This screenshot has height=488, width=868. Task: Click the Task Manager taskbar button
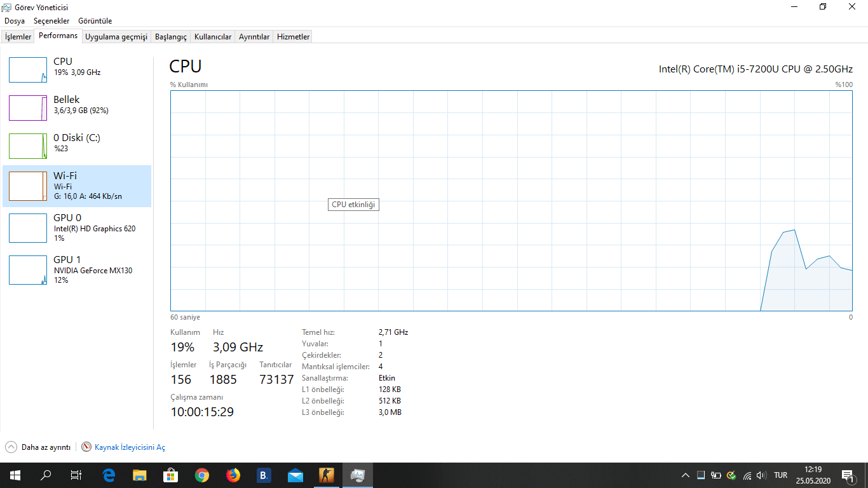pyautogui.click(x=358, y=475)
